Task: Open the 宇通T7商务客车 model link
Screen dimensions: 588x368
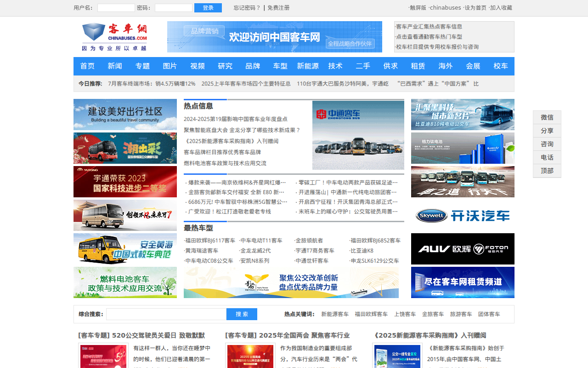Action: pos(315,251)
